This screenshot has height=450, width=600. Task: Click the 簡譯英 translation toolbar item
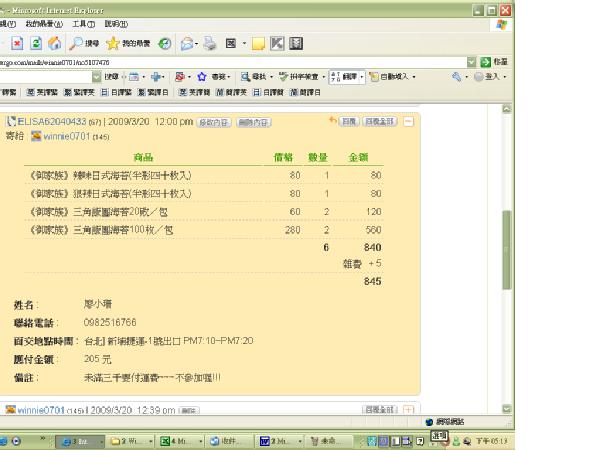231,92
